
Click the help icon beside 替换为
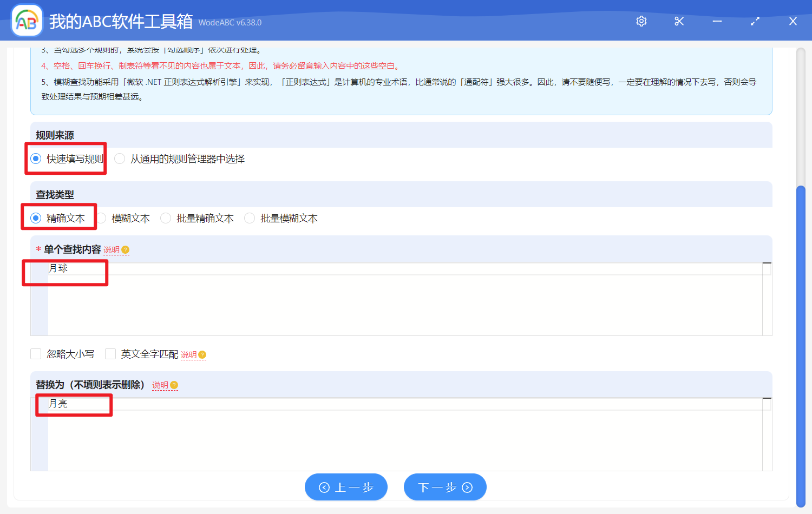(174, 385)
